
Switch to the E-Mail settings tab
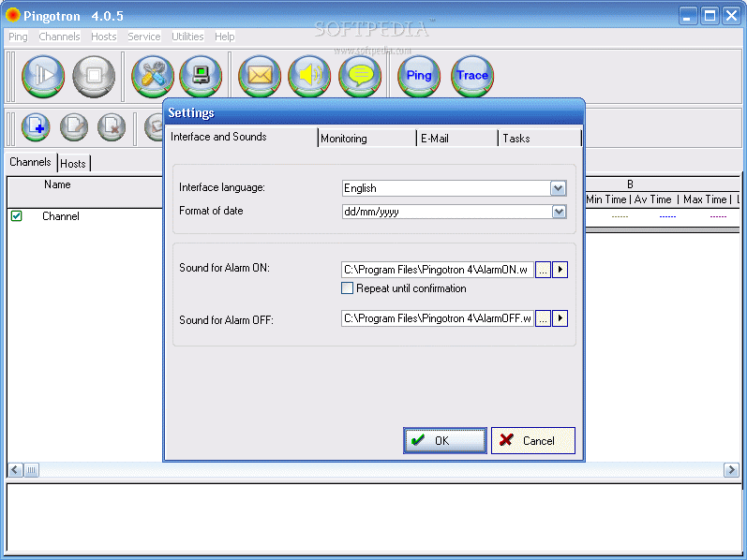point(457,139)
